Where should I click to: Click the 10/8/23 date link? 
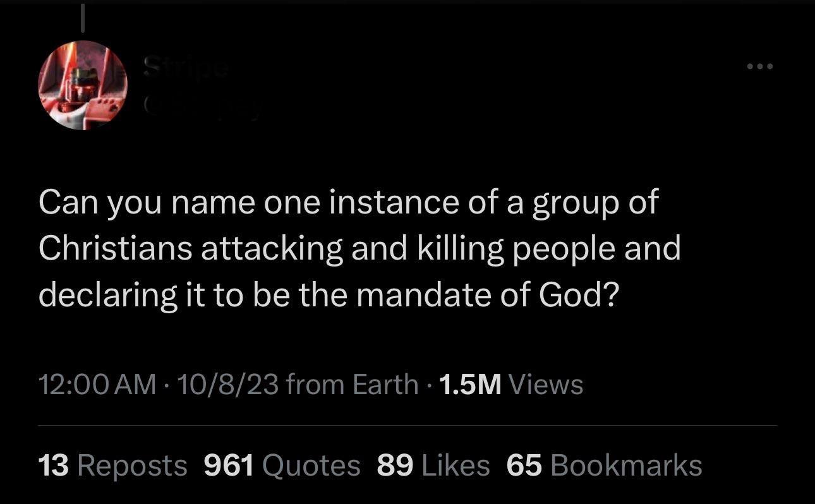click(231, 384)
